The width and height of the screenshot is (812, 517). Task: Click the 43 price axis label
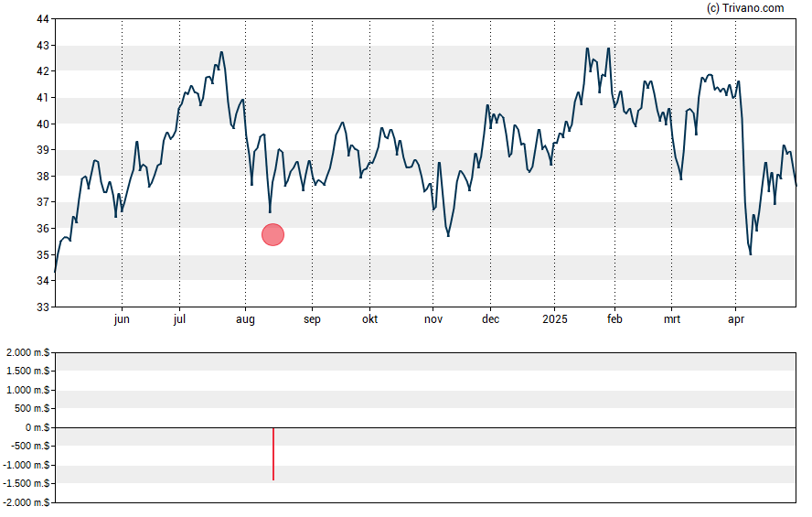[43, 46]
